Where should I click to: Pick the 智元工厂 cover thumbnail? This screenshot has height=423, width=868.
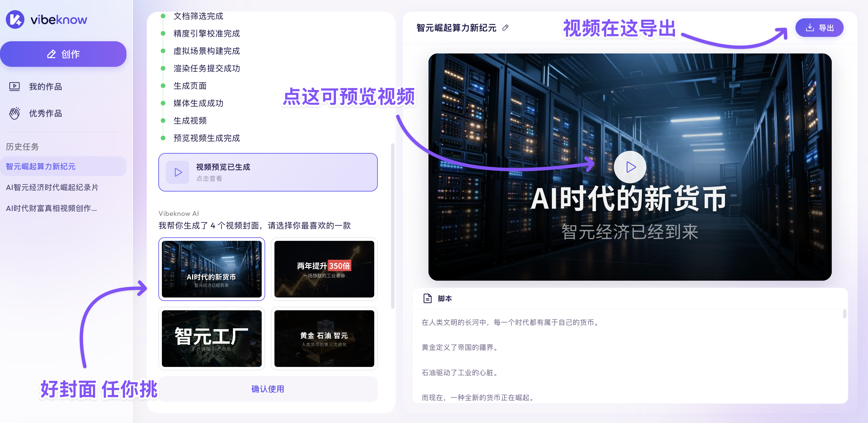(212, 339)
